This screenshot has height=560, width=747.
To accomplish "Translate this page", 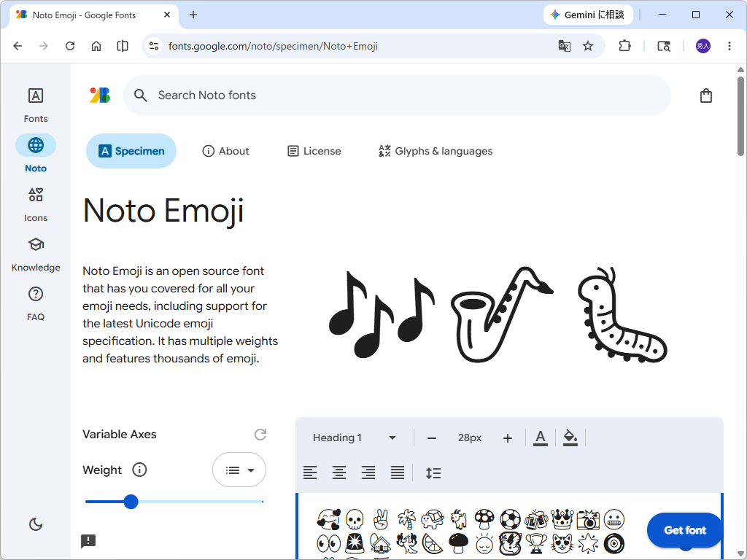I will pyautogui.click(x=565, y=46).
